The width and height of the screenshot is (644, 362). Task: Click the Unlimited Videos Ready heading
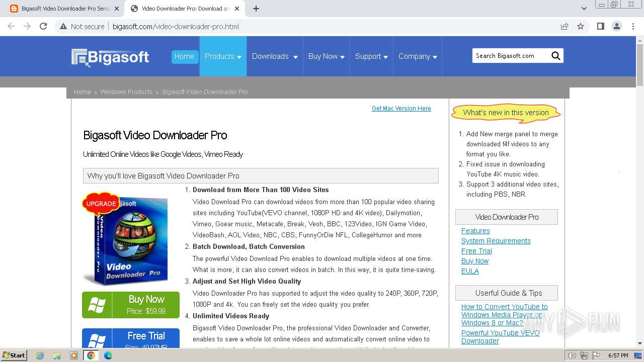click(231, 316)
